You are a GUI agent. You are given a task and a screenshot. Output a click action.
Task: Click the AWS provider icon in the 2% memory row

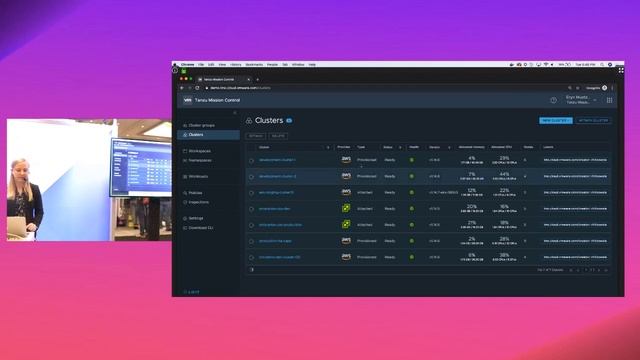tap(346, 241)
